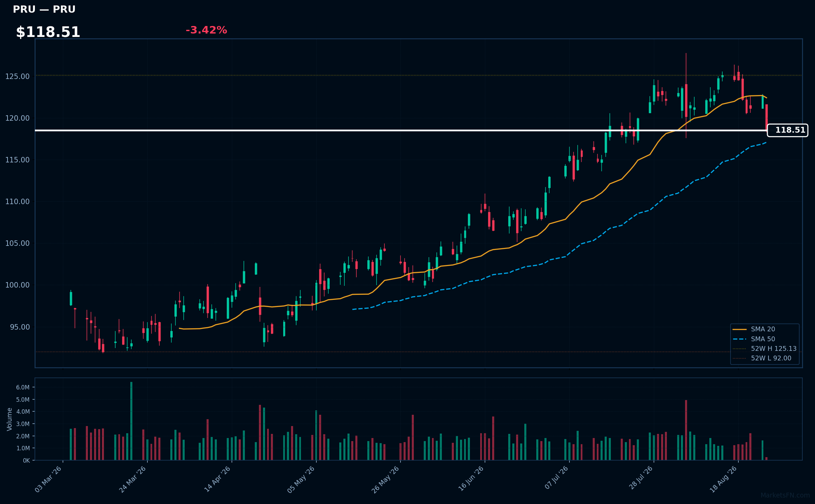Click the 26 May '26 date label

pos(385,479)
